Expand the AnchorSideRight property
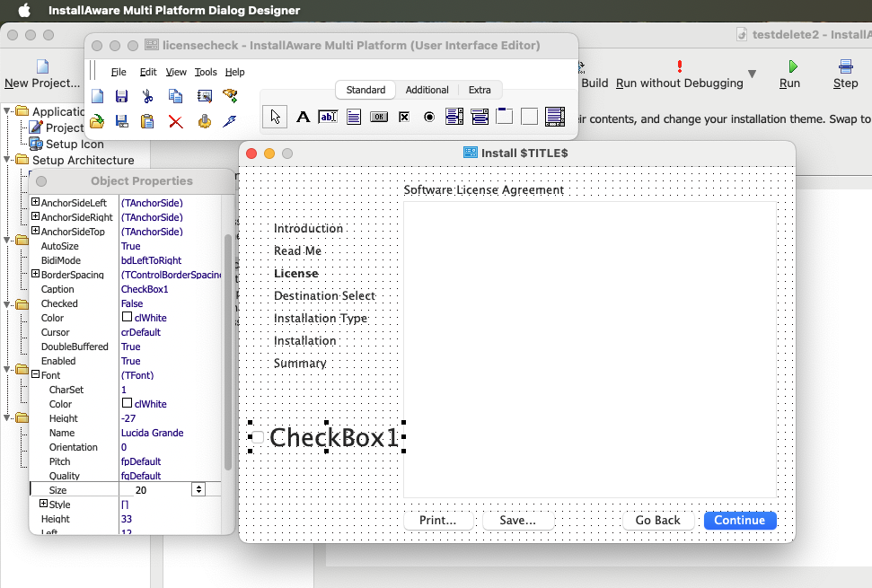This screenshot has height=588, width=872. (x=36, y=216)
